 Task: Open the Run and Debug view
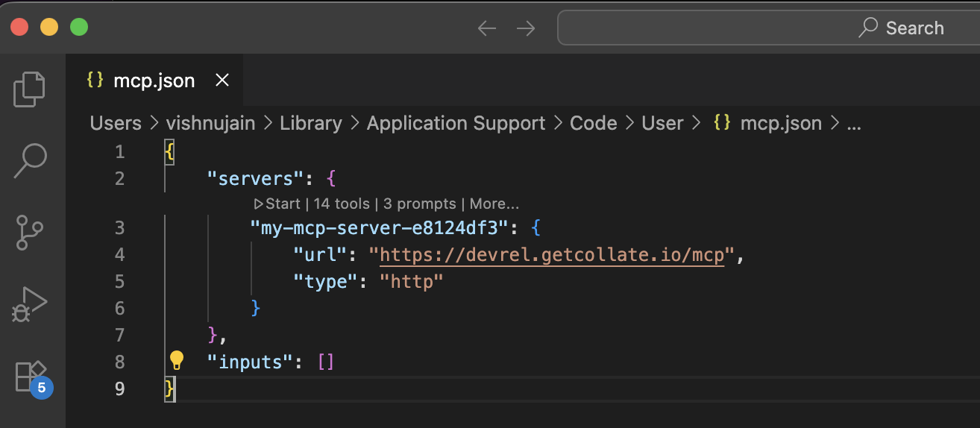point(30,304)
